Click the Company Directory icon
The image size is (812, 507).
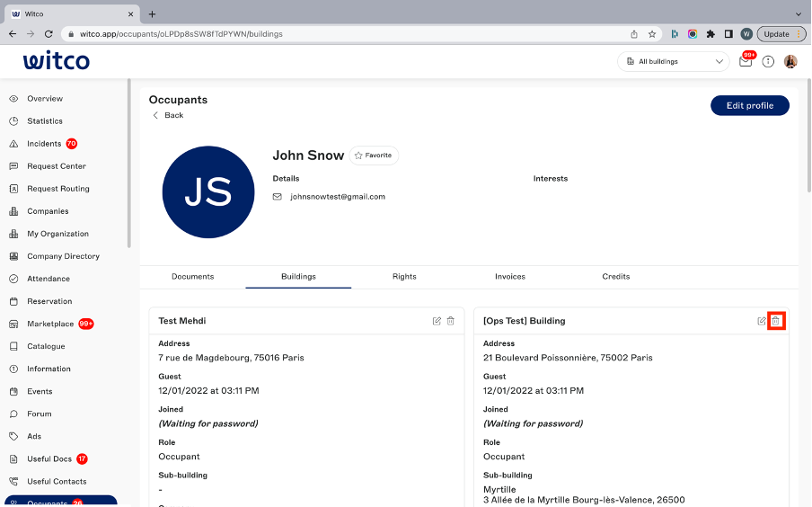14,256
